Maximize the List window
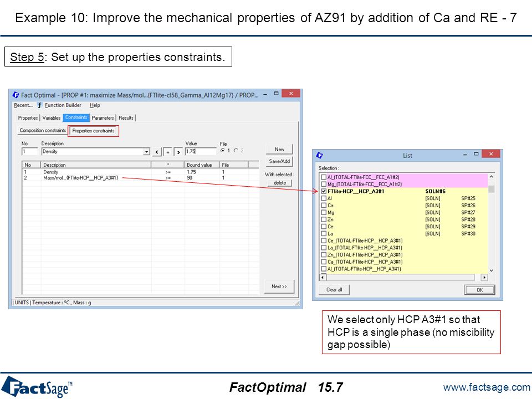 (x=476, y=154)
